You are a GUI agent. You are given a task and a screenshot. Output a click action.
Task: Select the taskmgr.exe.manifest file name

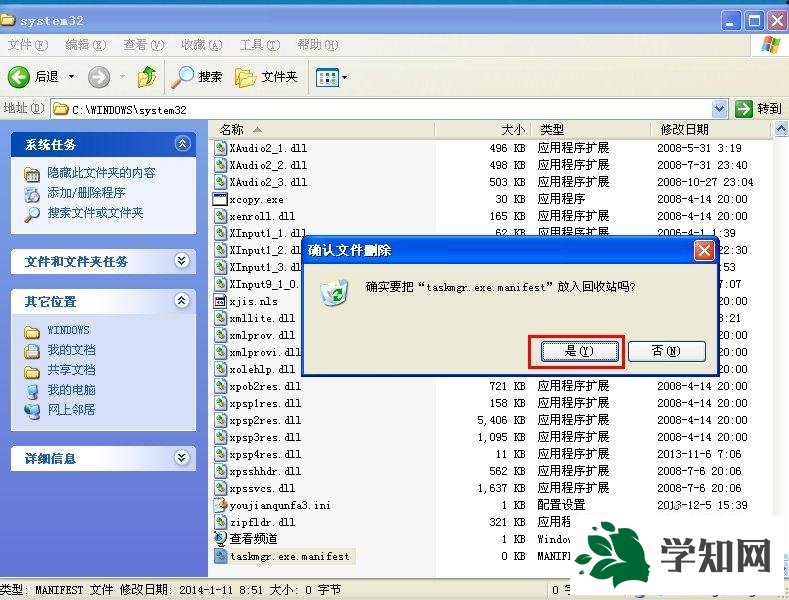pyautogui.click(x=289, y=556)
